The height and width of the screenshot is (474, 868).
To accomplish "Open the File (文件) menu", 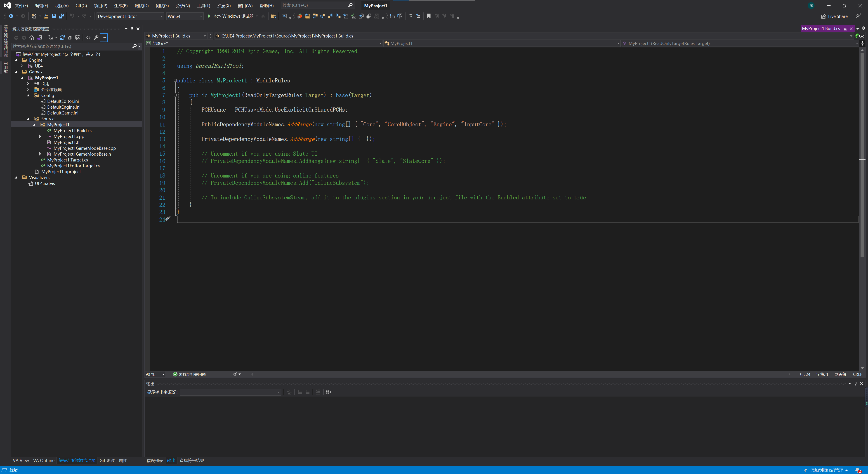I will (x=21, y=6).
